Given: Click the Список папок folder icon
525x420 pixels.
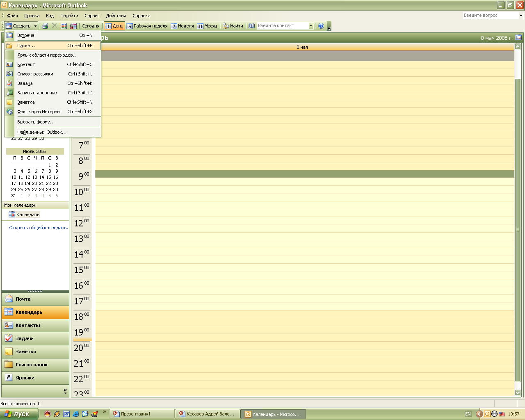Looking at the screenshot, I should tap(9, 365).
